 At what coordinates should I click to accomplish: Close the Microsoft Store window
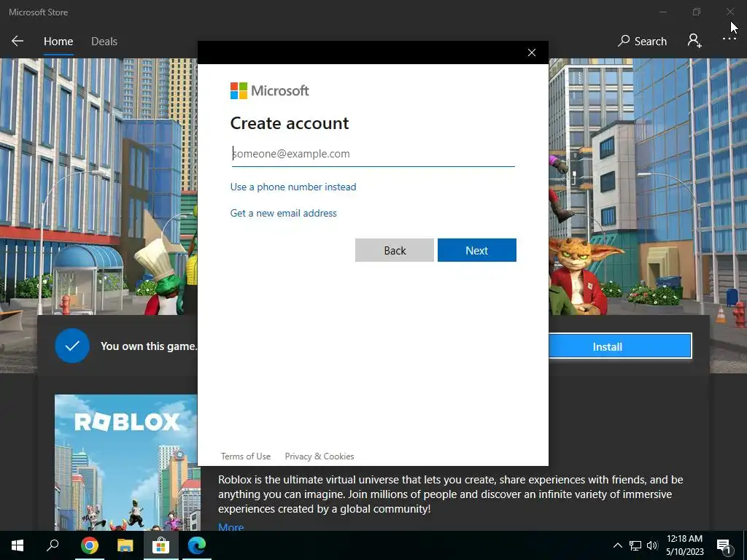[729, 12]
